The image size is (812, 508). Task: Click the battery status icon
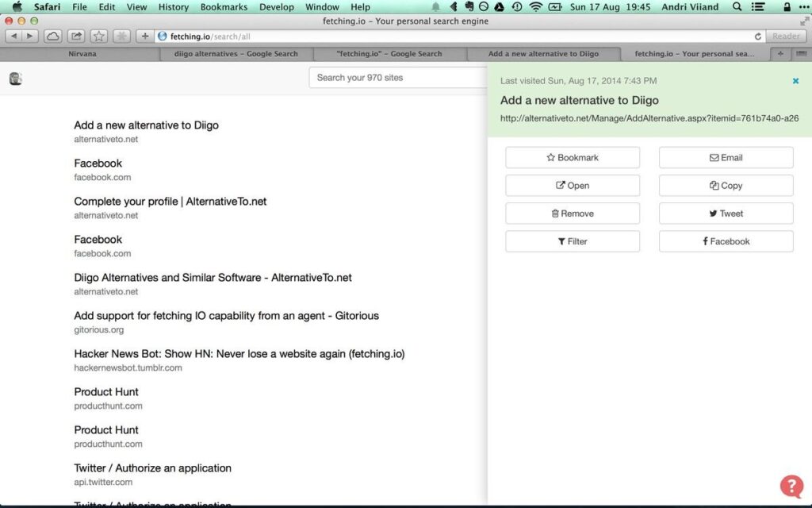(x=554, y=6)
